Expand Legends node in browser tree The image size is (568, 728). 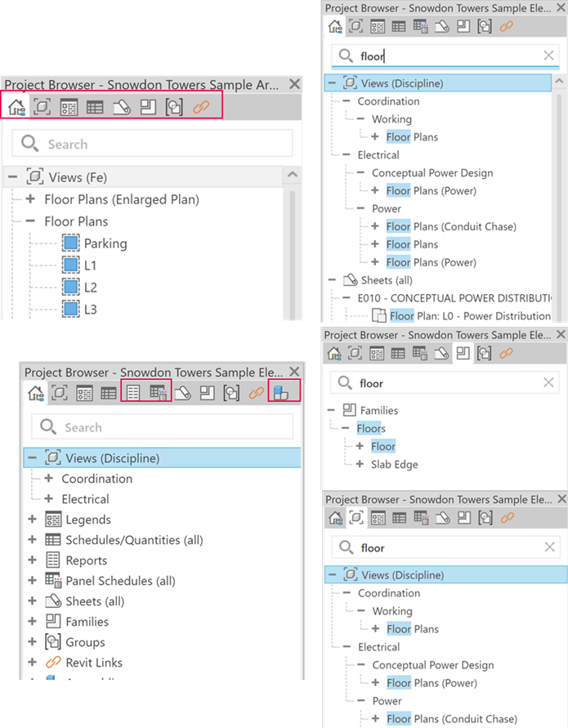pyautogui.click(x=32, y=519)
